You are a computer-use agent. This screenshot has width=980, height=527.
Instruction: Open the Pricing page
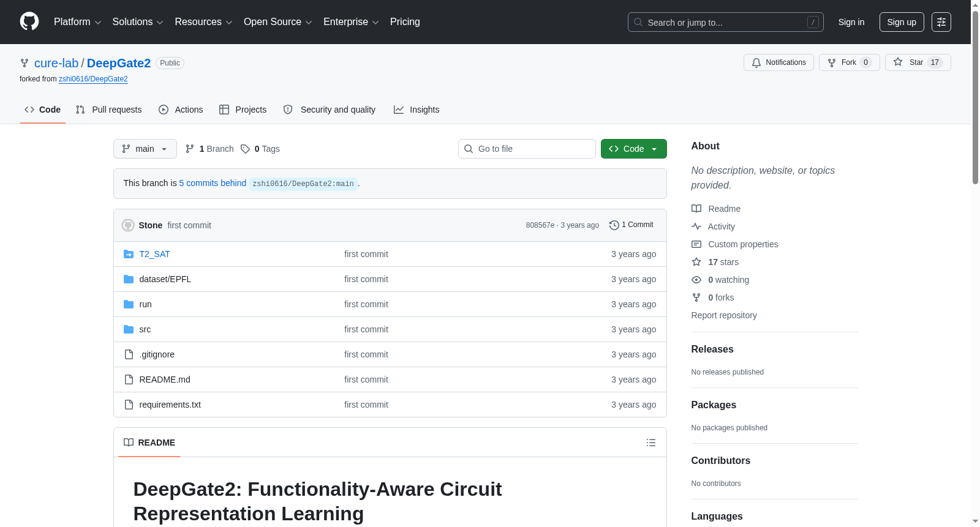click(x=405, y=22)
